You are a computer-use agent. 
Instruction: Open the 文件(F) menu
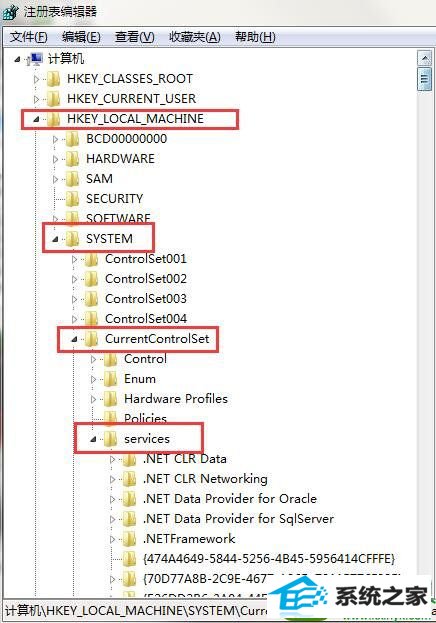click(29, 37)
